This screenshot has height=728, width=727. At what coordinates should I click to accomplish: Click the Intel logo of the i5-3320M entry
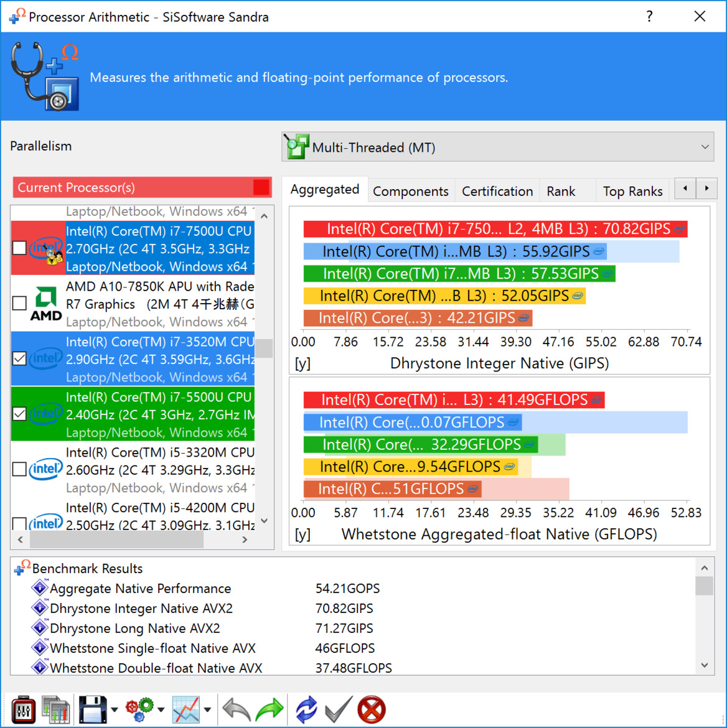pyautogui.click(x=45, y=469)
